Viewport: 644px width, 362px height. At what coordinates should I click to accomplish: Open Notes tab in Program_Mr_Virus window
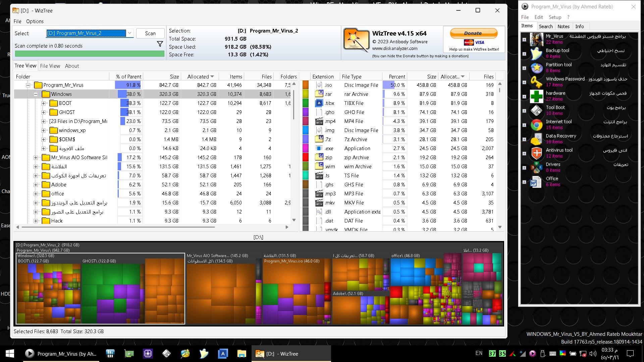563,26
